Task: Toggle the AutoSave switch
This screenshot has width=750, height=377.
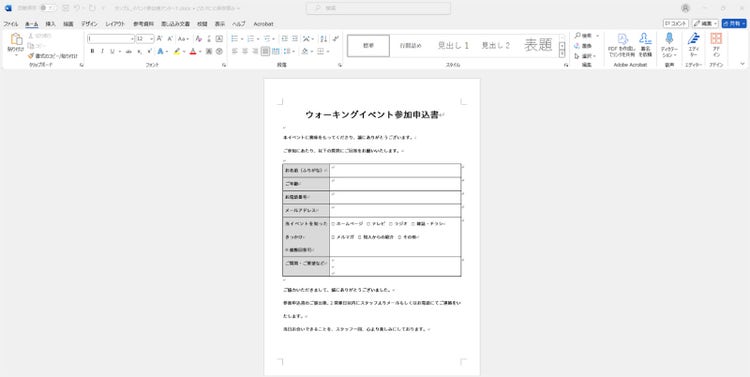Action: (48, 8)
